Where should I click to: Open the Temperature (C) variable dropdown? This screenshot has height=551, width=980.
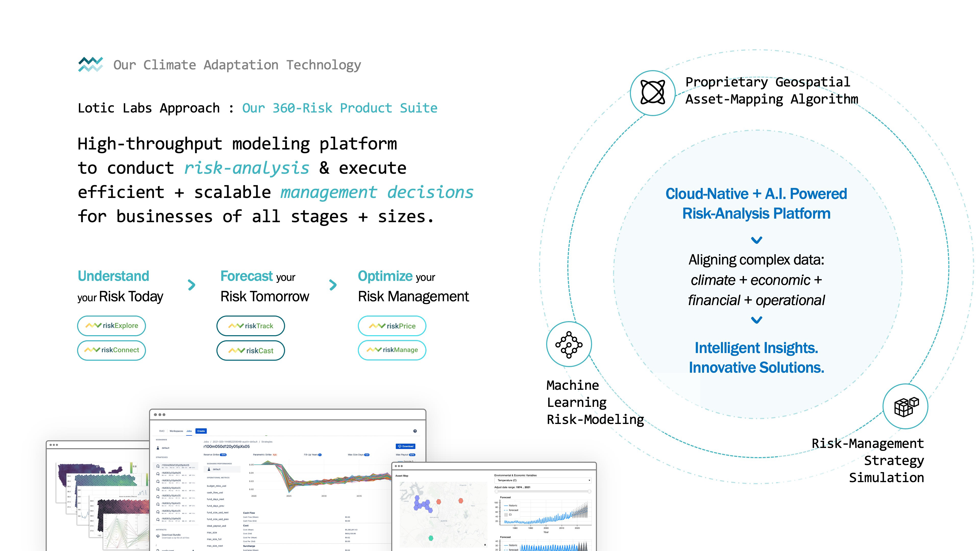tap(543, 480)
